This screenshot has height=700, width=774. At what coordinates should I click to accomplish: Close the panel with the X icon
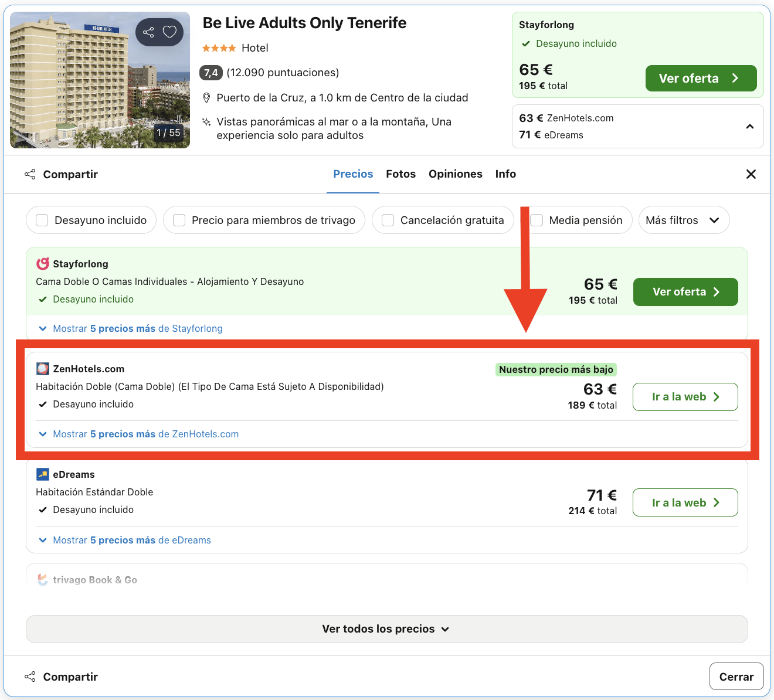pos(751,174)
